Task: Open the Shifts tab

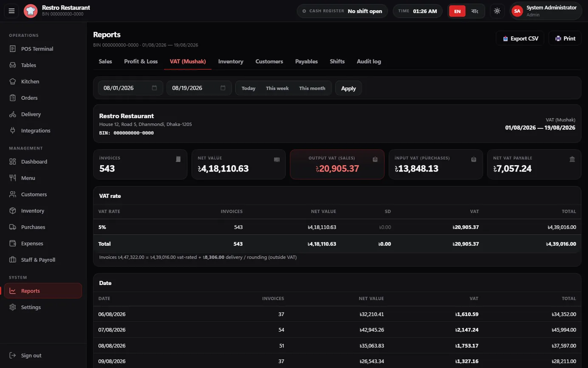Action: click(x=337, y=62)
